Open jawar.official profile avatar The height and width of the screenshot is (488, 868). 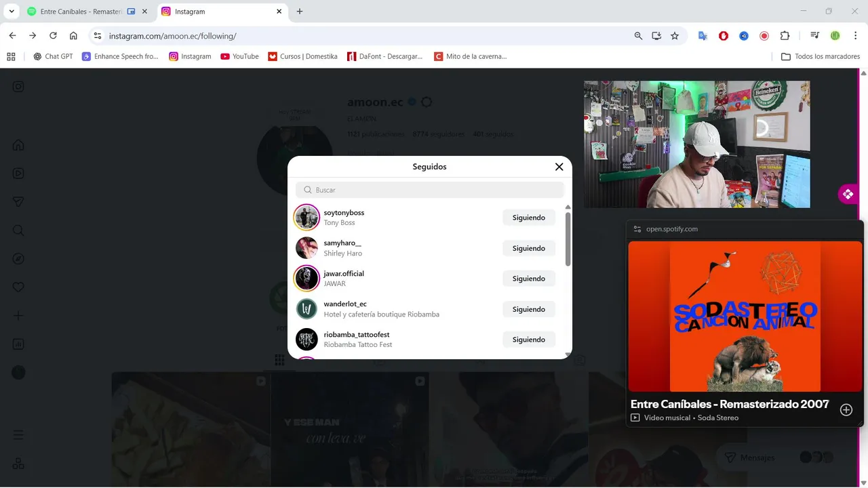tap(307, 279)
